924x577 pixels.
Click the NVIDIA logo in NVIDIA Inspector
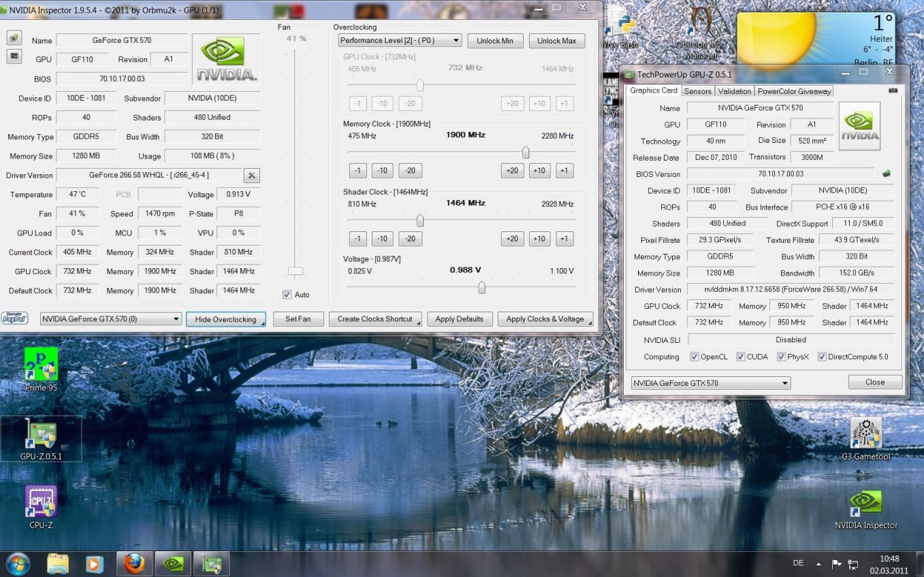tap(226, 60)
